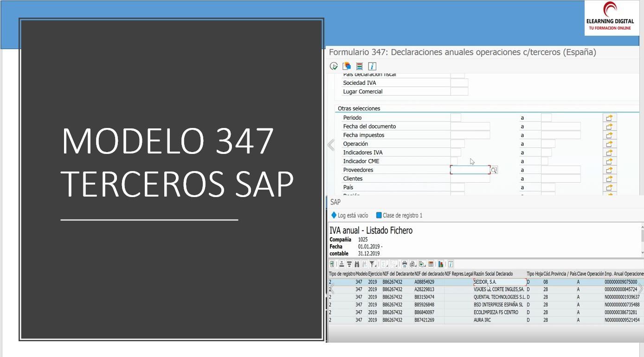The image size is (644, 357).
Task: Click the Change Layout grid icon
Action: pyautogui.click(x=431, y=264)
